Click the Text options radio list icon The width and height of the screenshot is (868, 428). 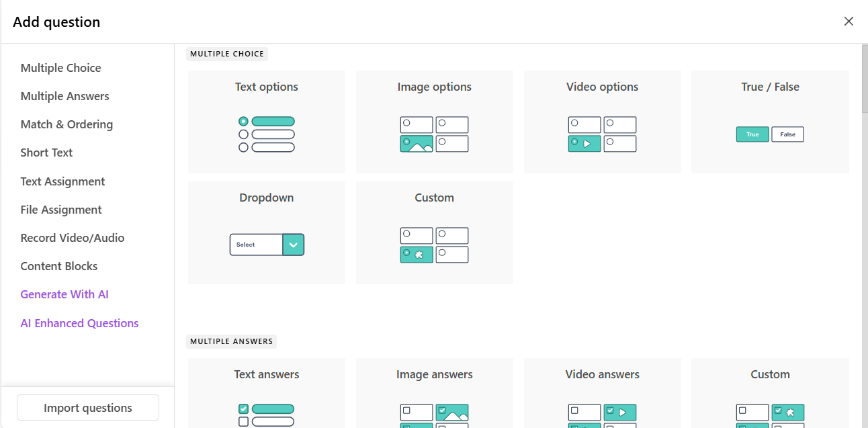coord(267,134)
